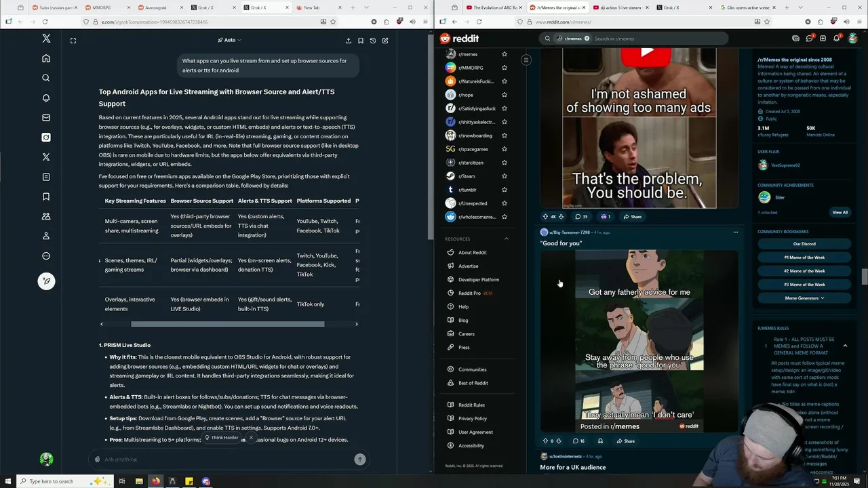Open Windows Start menu
The height and width of the screenshot is (488, 868).
click(8, 481)
